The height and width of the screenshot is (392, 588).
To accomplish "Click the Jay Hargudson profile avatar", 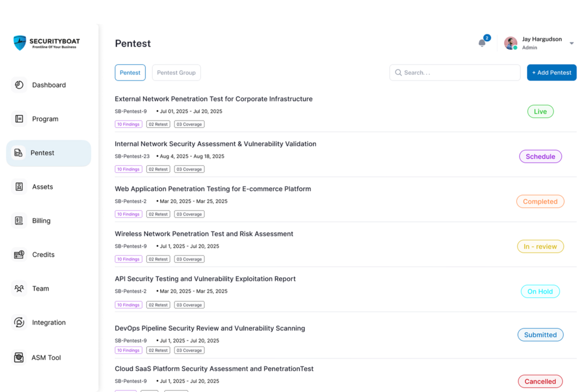I will (x=510, y=43).
